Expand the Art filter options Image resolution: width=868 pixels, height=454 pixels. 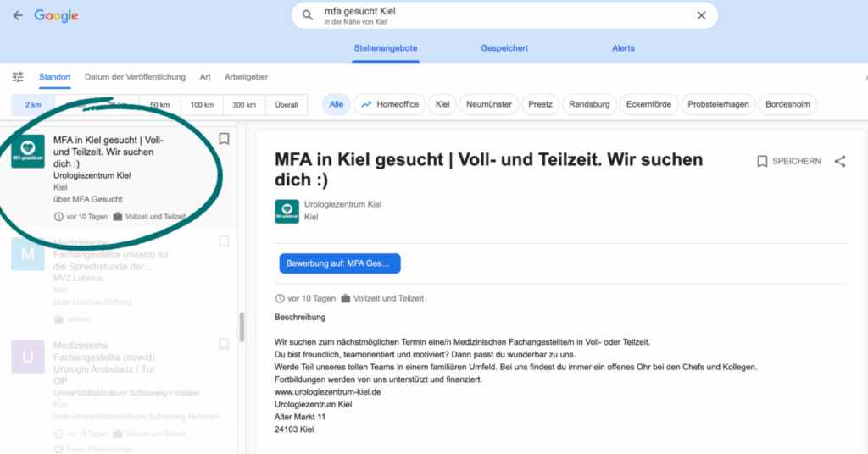click(205, 77)
